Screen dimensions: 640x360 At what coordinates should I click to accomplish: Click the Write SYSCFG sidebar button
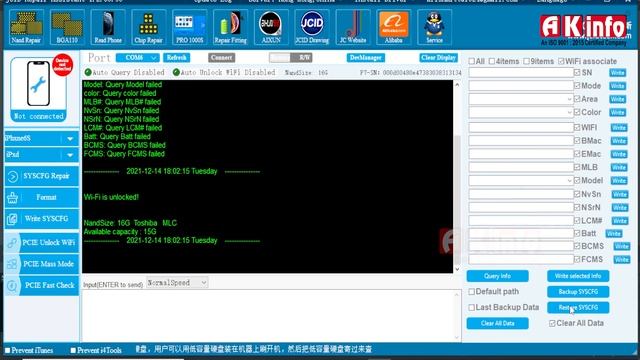42,219
